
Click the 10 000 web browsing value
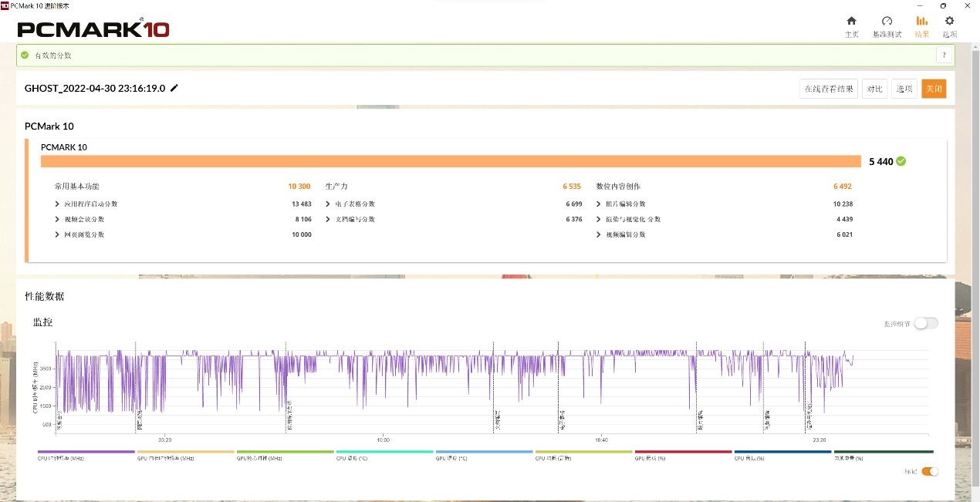301,234
